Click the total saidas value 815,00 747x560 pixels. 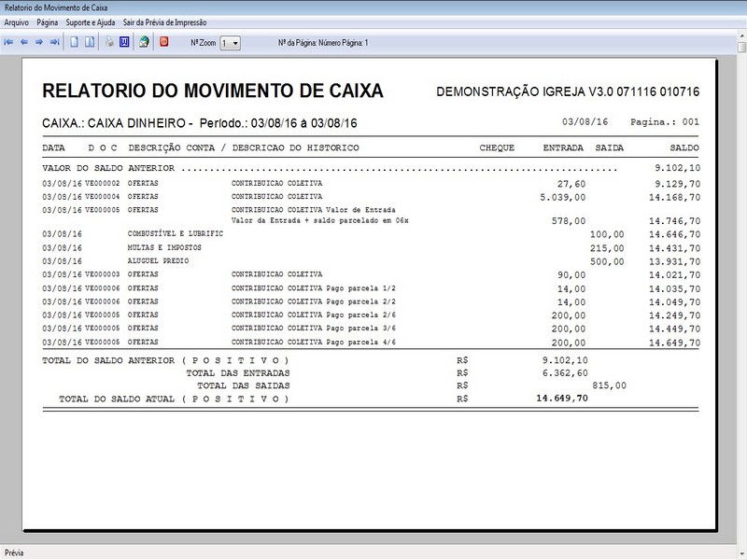coord(610,385)
